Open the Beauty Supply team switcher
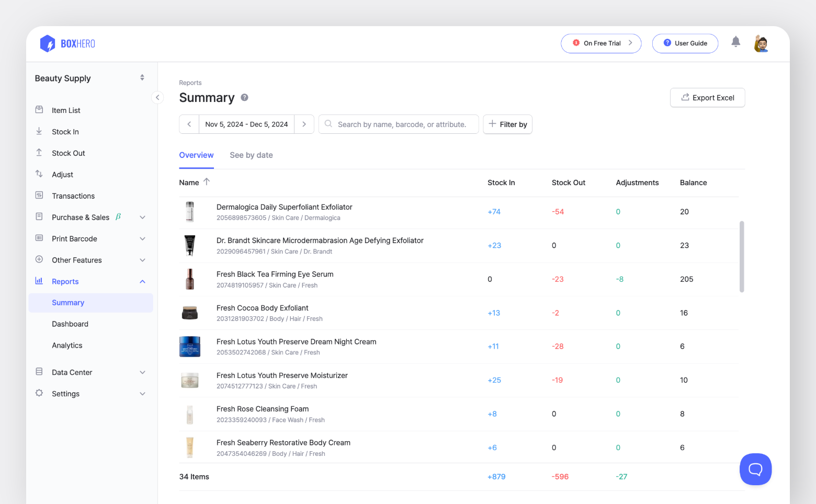Viewport: 816px width, 504px height. 142,78
